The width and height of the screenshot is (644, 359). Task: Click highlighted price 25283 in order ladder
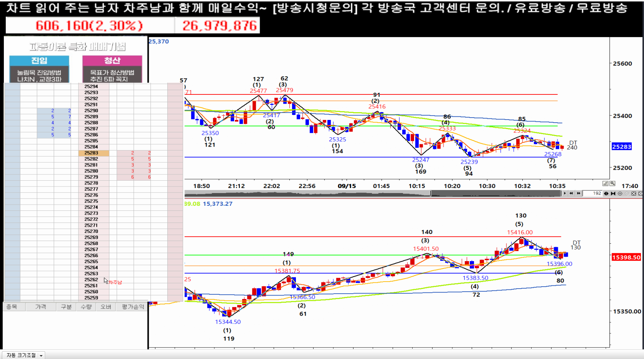point(92,153)
